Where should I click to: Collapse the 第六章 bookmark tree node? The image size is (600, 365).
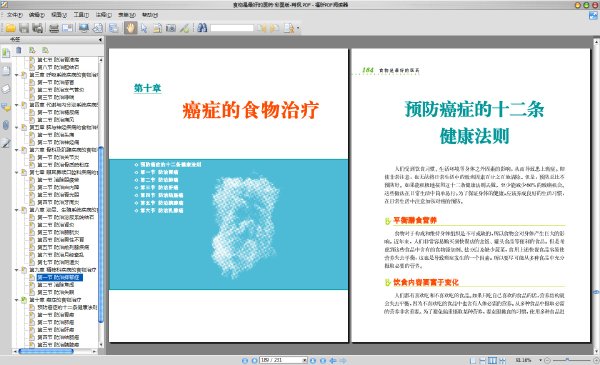(x=16, y=150)
